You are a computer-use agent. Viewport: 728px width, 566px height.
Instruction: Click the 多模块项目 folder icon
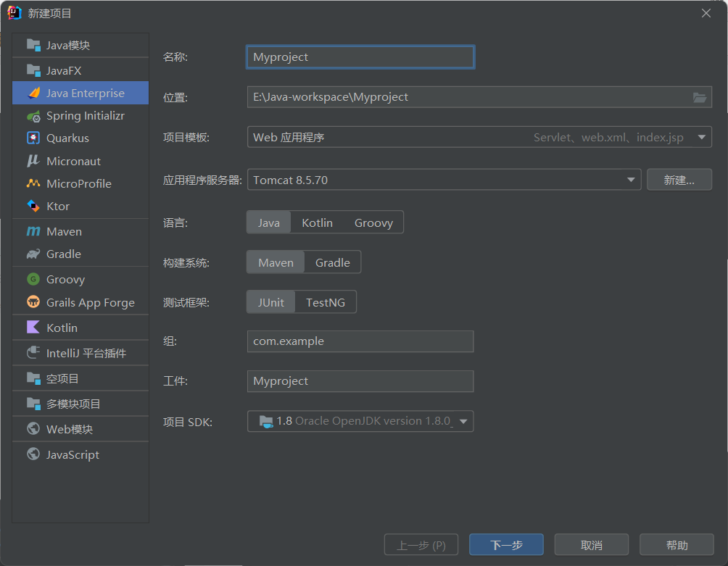pos(33,404)
